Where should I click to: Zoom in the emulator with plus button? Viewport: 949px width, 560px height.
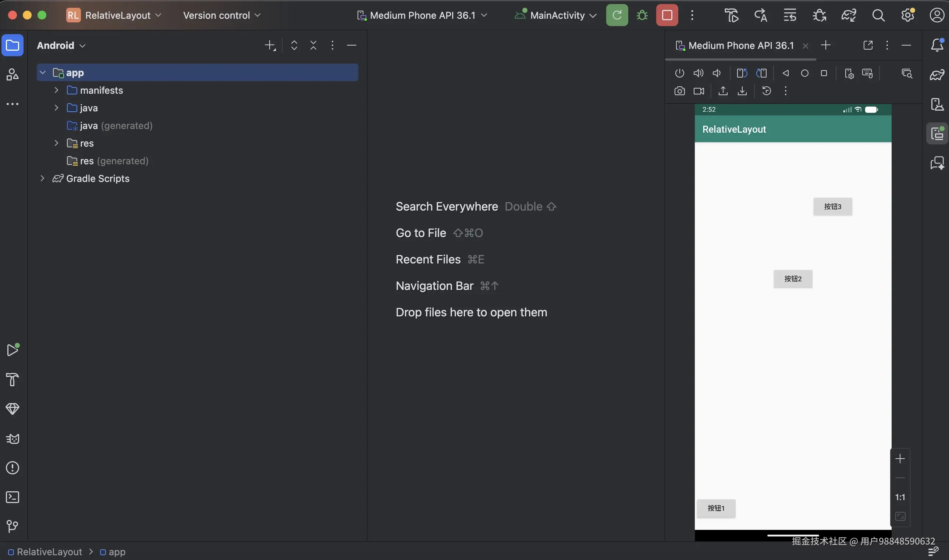coord(900,459)
